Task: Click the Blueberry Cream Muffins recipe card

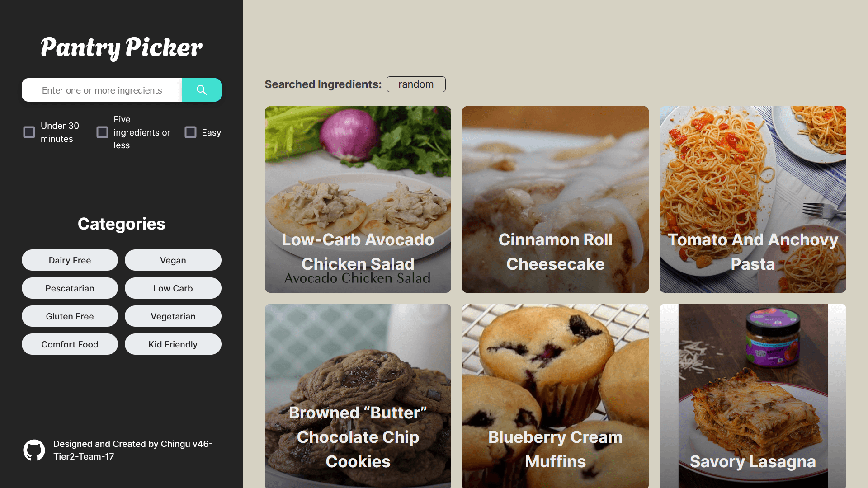Action: coord(555,396)
